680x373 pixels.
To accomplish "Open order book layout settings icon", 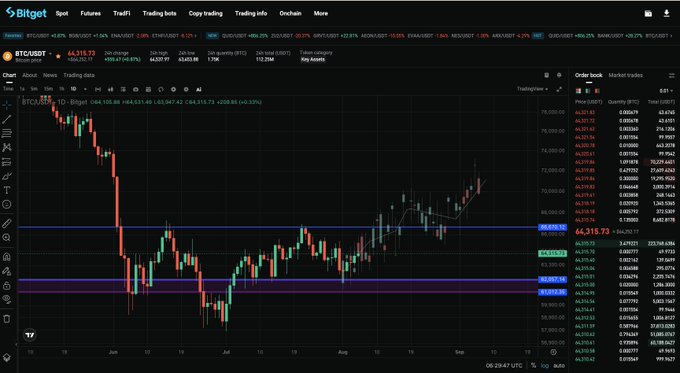I will (672, 75).
